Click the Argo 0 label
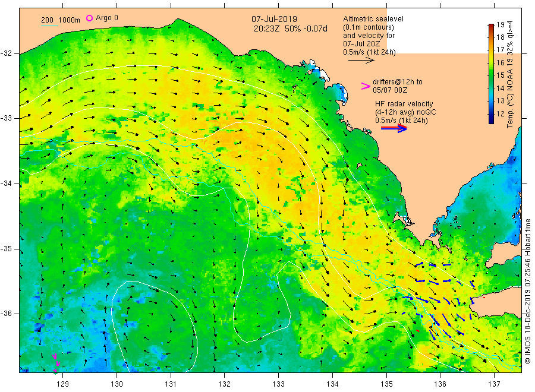 click(x=107, y=18)
